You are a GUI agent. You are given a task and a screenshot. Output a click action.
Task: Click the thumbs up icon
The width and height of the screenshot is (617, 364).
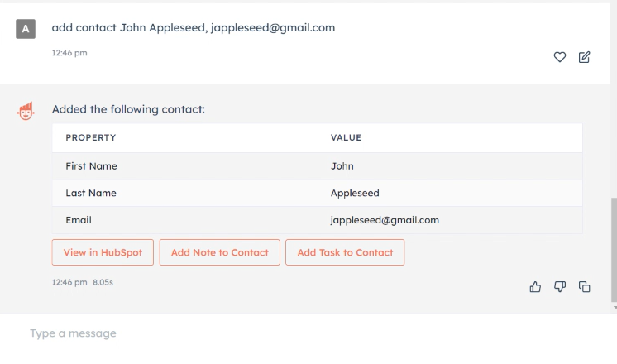[535, 286]
